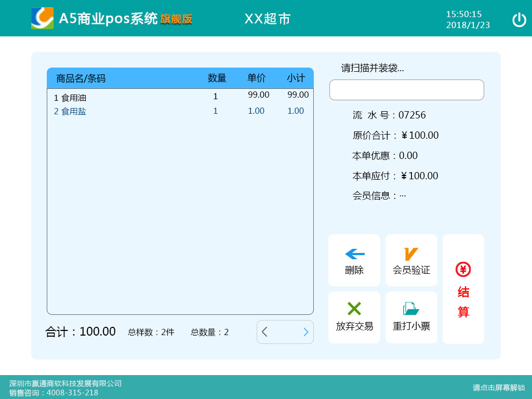Go to next page with right chevron
Viewport: 532px width, 399px height.
coord(305,332)
